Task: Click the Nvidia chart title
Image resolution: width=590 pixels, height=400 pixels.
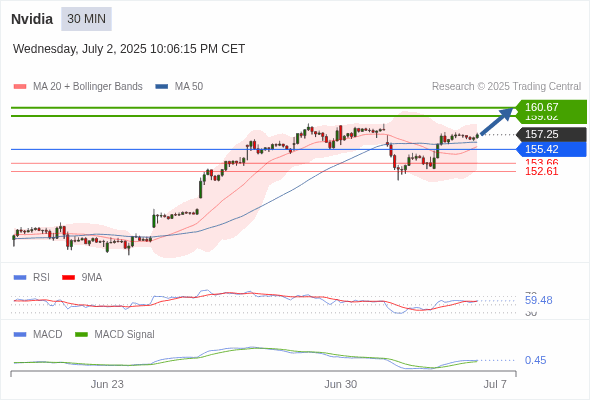Action: tap(32, 19)
